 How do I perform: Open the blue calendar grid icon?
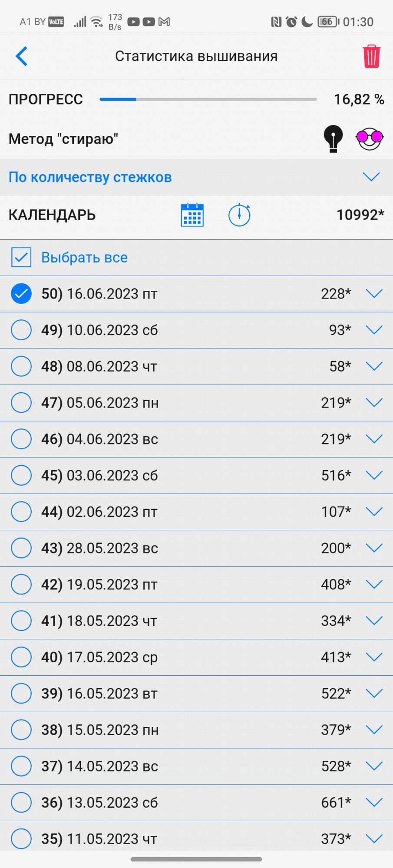coord(192,215)
